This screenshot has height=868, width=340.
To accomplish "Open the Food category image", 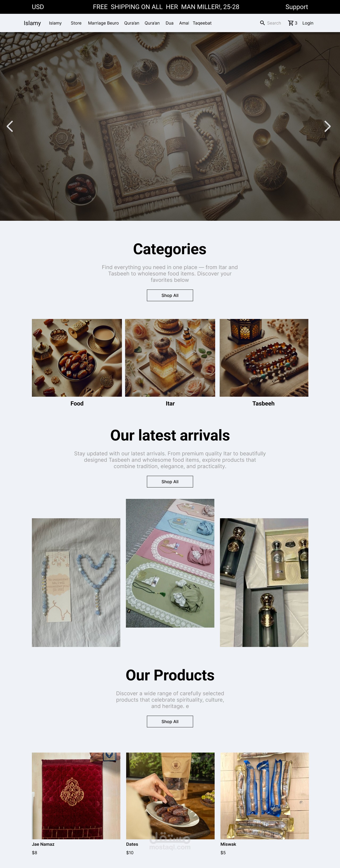I will pos(77,358).
